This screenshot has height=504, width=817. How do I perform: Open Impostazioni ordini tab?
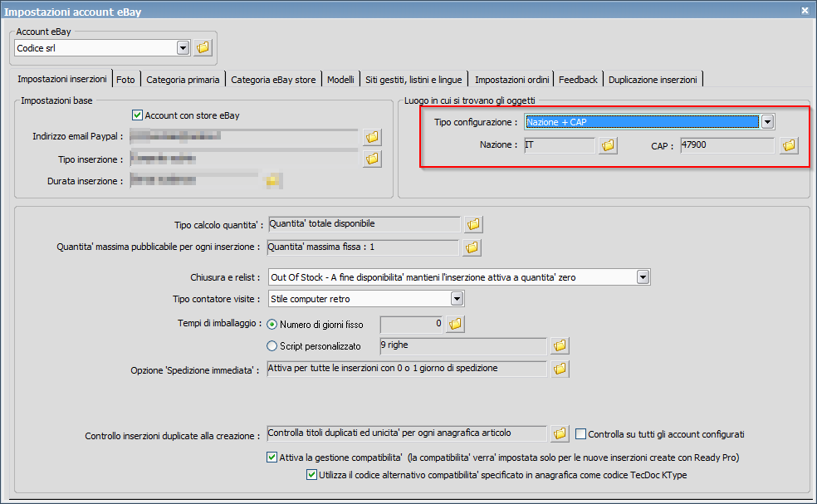tap(511, 80)
